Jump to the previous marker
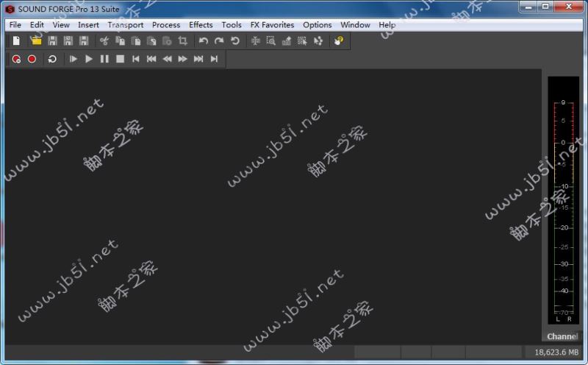Image resolution: width=588 pixels, height=365 pixels. [151, 59]
